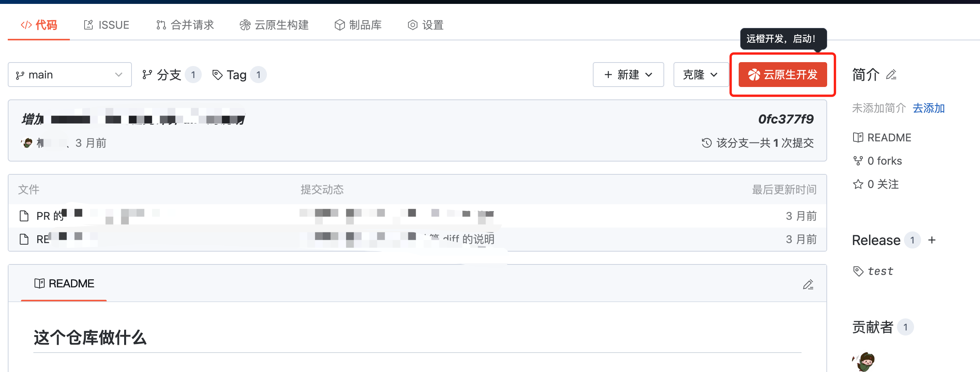Go to 云原生构建 tab
980x372 pixels.
[x=274, y=25]
